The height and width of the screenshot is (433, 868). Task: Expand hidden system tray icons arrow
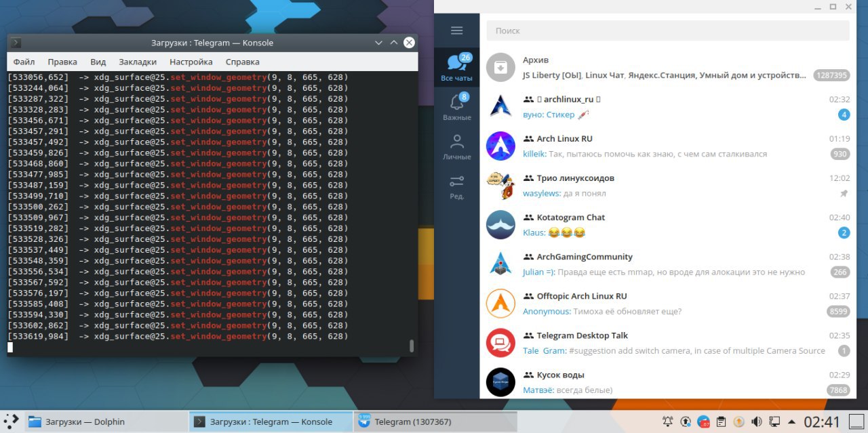pos(791,421)
